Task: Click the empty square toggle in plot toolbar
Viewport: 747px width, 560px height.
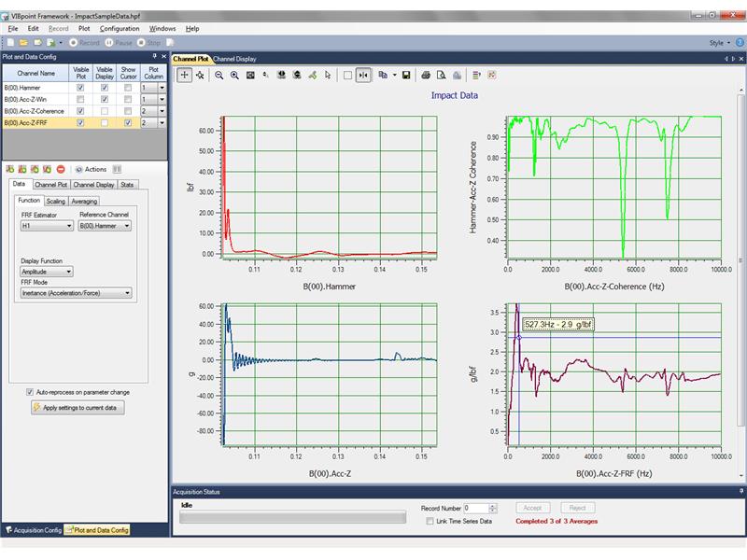Action: coord(347,75)
